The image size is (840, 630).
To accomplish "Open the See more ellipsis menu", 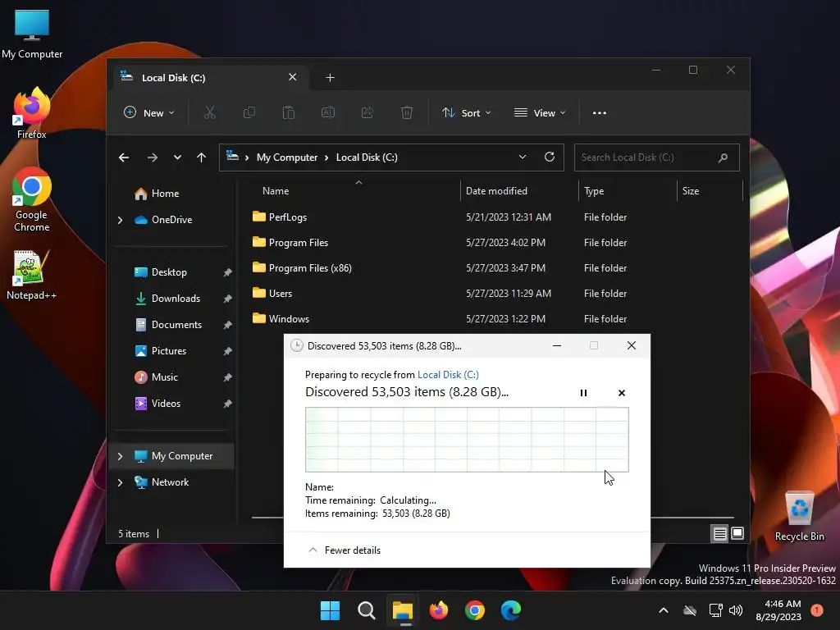I will [x=600, y=113].
